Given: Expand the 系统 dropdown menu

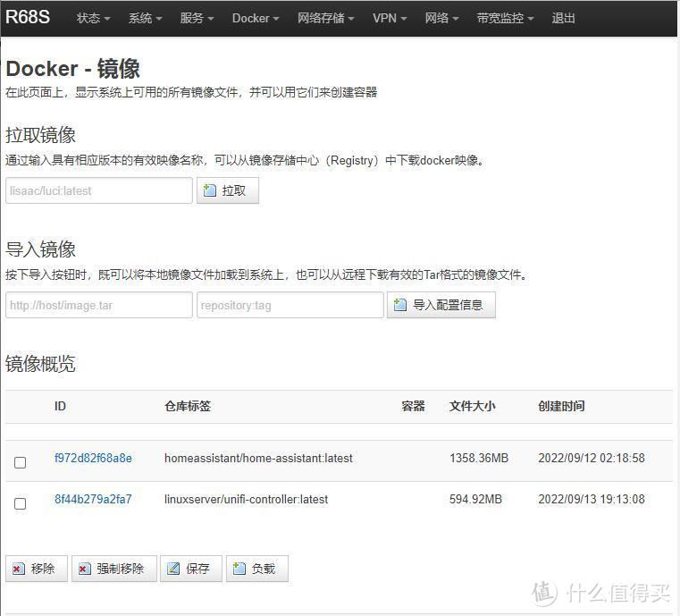Looking at the screenshot, I should click(x=145, y=18).
